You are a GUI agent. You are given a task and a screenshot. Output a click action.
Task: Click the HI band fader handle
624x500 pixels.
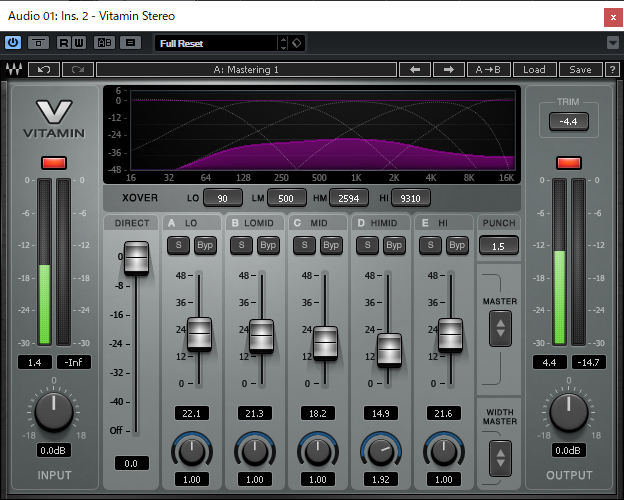(x=450, y=335)
